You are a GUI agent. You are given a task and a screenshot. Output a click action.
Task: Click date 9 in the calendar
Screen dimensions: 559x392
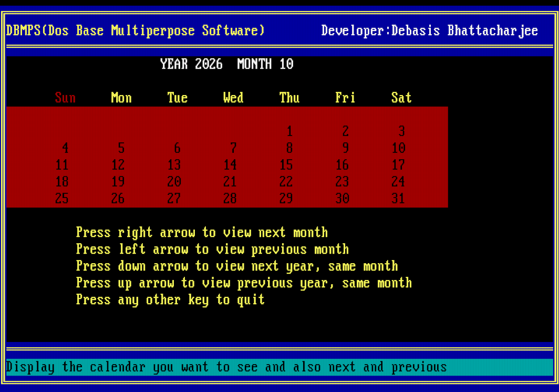346,148
